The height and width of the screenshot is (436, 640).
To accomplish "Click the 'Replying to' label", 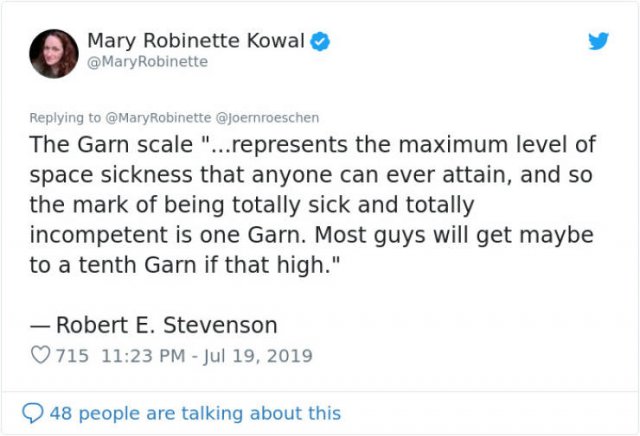I will point(64,118).
